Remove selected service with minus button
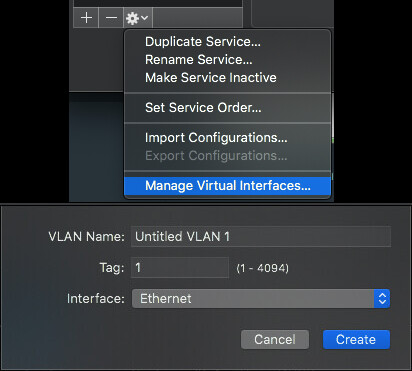 pos(111,18)
